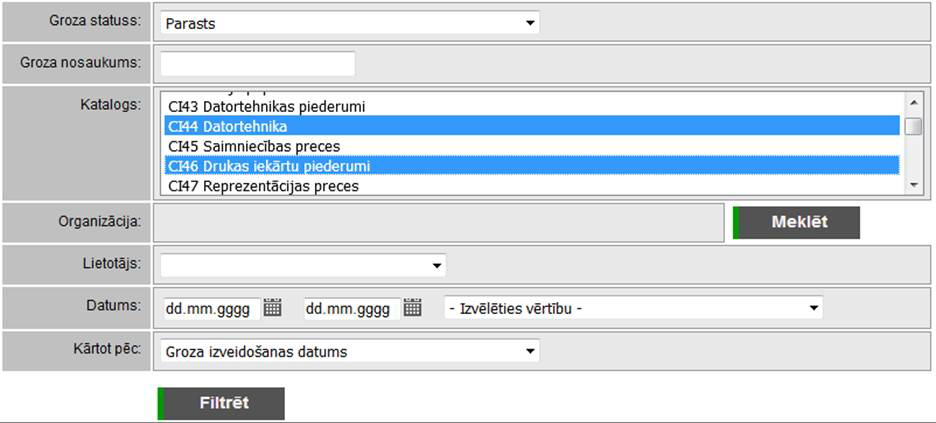
Task: Click catalog list scroll up arrow
Action: (914, 101)
